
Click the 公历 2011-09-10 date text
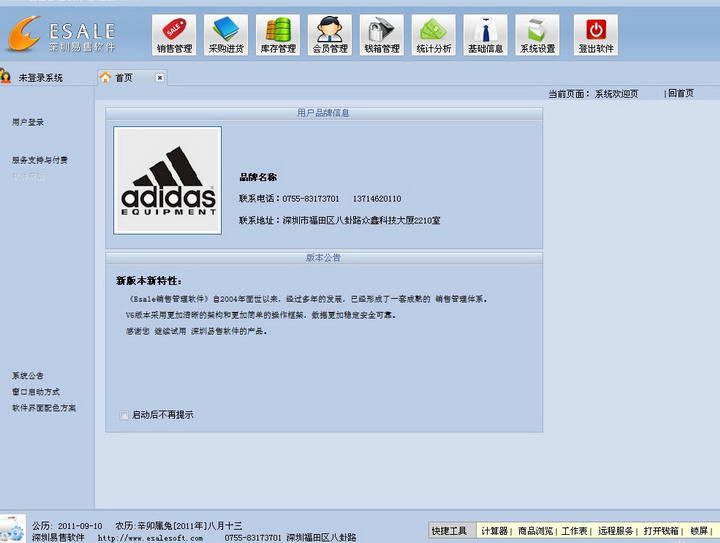67,526
